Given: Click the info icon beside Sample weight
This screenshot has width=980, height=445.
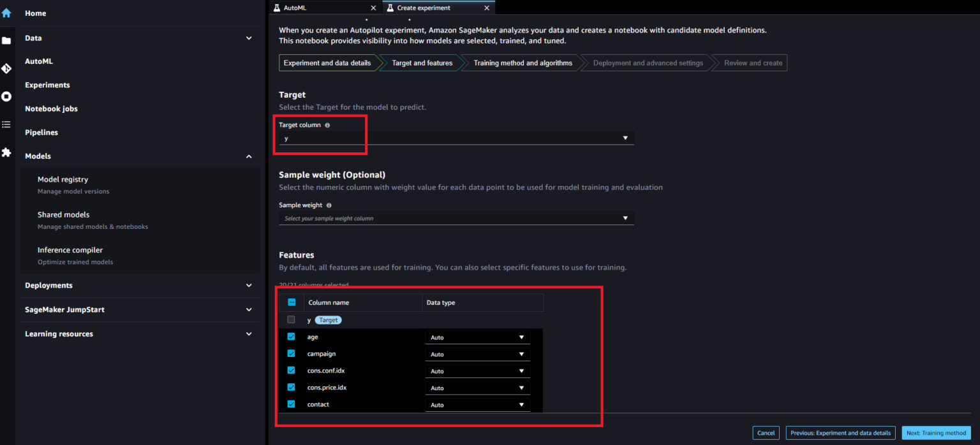Looking at the screenshot, I should [329, 206].
